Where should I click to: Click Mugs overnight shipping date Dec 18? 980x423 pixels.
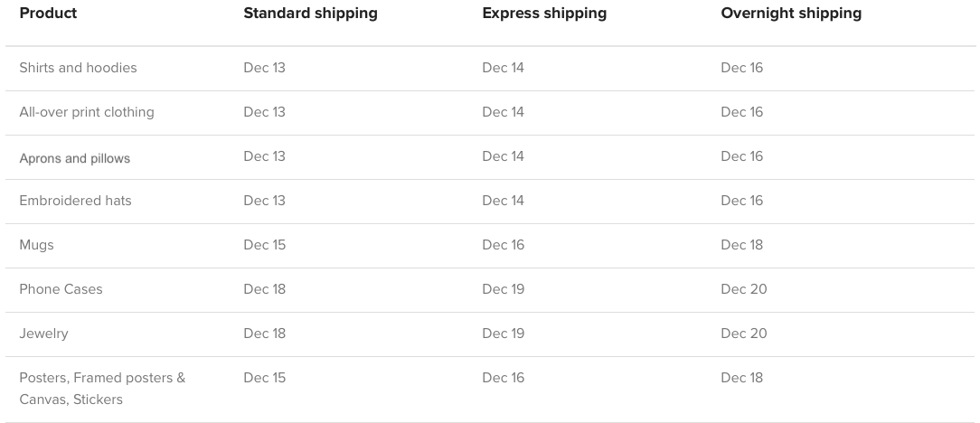pos(742,245)
